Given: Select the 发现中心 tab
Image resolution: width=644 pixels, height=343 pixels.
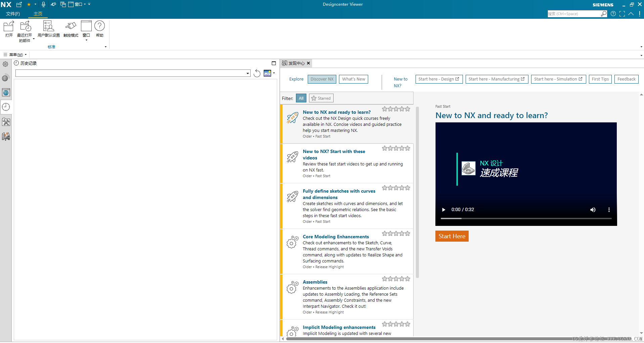Looking at the screenshot, I should pyautogui.click(x=294, y=63).
